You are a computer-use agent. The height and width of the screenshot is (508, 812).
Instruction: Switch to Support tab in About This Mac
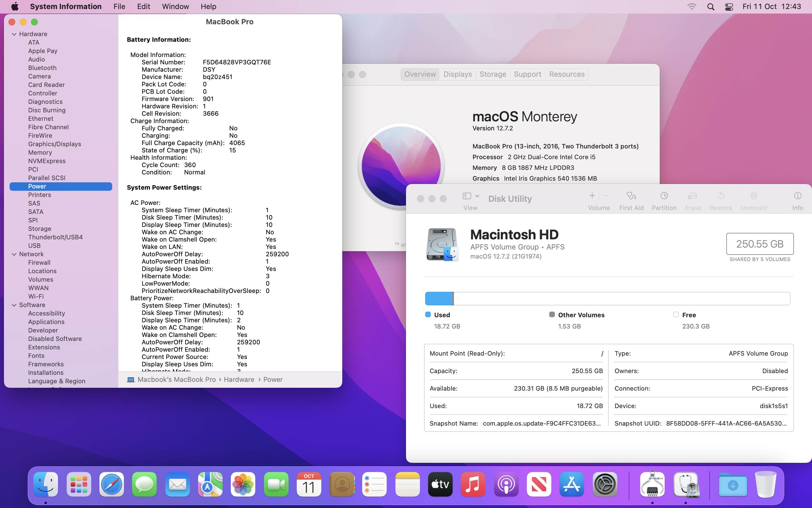tap(527, 74)
